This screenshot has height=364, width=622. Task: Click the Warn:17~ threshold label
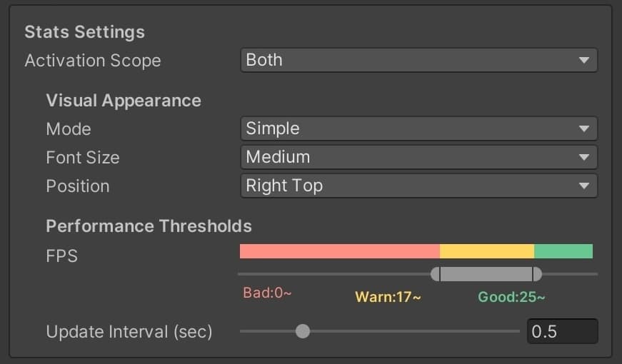click(388, 297)
